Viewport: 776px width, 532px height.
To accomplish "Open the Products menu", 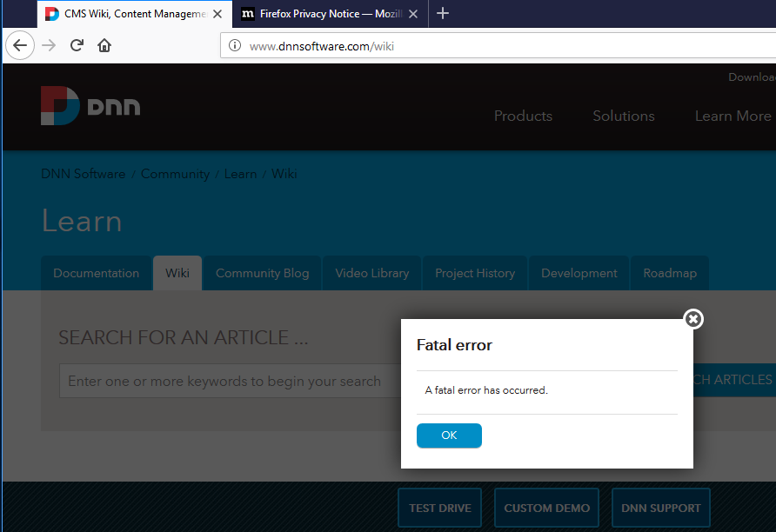I will 523,116.
